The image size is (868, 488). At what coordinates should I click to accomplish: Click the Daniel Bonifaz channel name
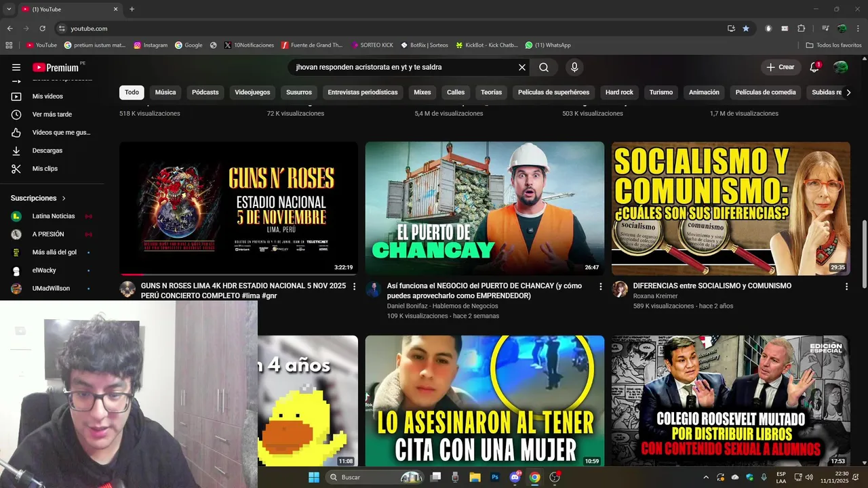pos(443,306)
